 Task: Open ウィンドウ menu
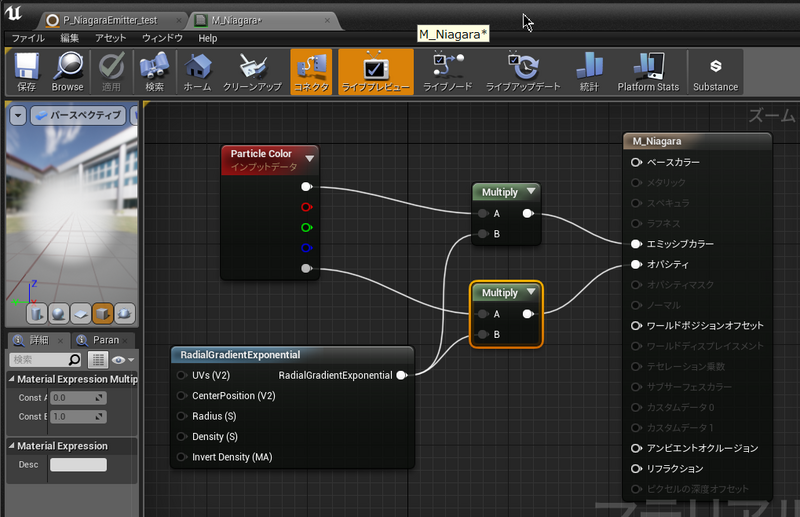click(x=162, y=38)
